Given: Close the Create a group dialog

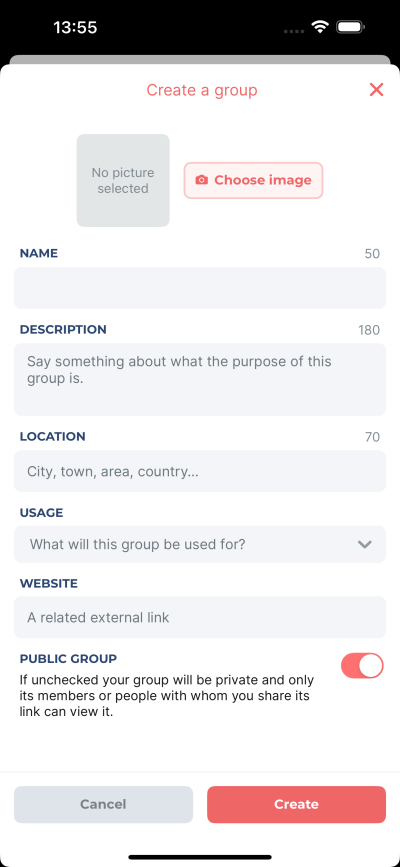Looking at the screenshot, I should [x=376, y=90].
